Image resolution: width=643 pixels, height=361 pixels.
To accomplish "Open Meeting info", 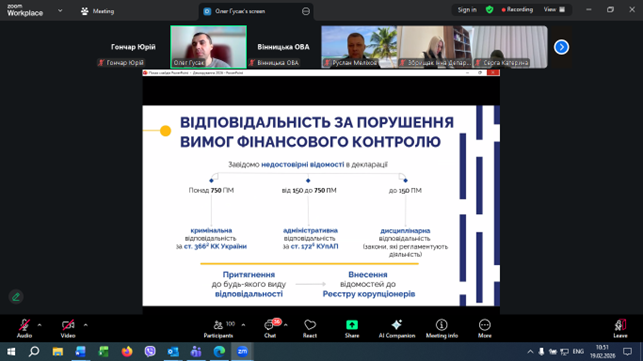I will pos(442,328).
